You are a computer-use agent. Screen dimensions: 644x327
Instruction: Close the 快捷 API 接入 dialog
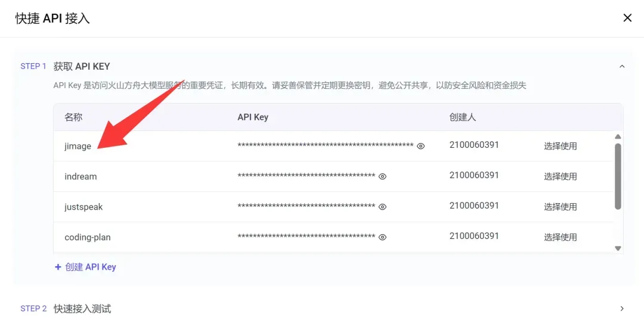click(x=627, y=18)
